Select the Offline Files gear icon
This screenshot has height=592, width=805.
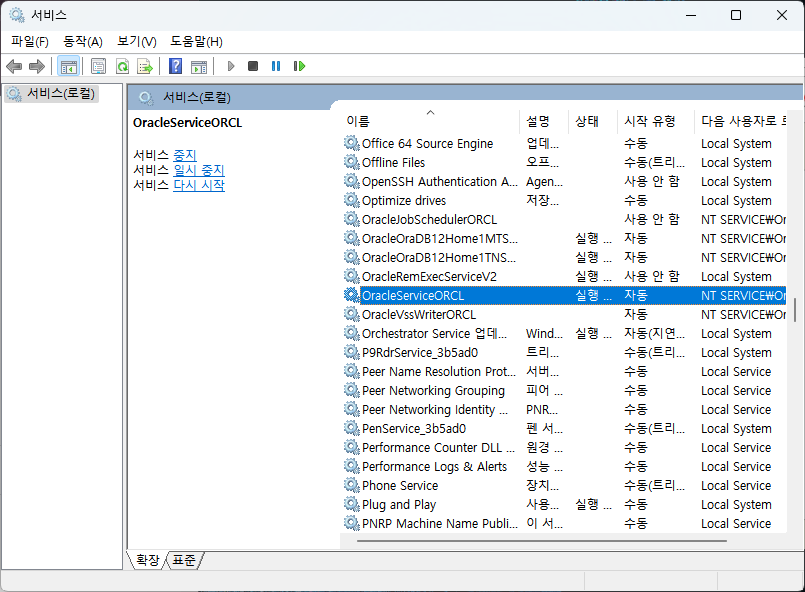[x=352, y=162]
